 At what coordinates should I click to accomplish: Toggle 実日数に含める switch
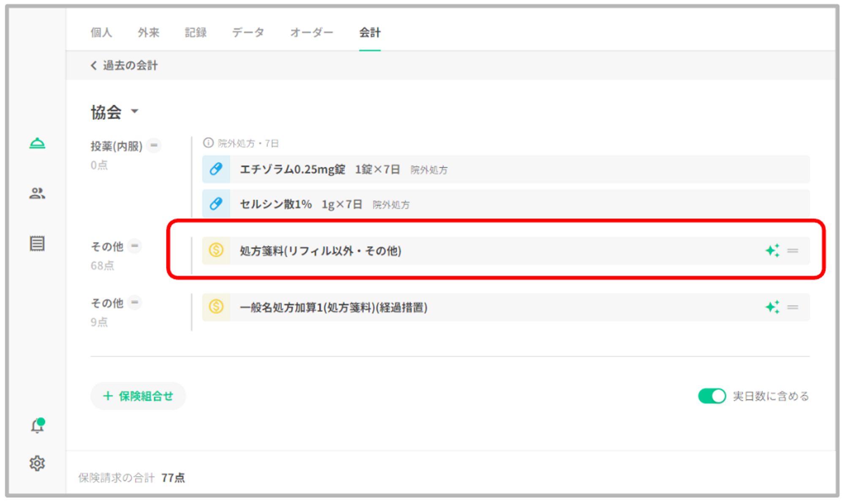point(711,396)
